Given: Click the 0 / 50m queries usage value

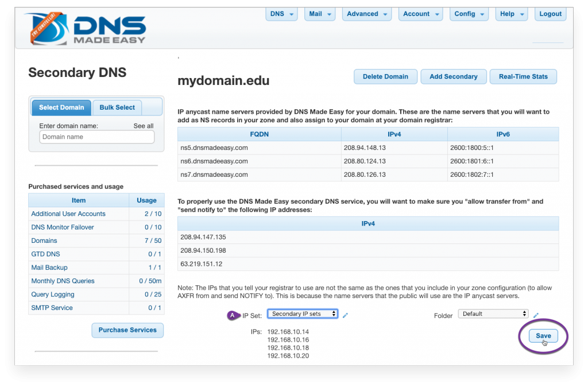Looking at the screenshot, I should [x=150, y=281].
